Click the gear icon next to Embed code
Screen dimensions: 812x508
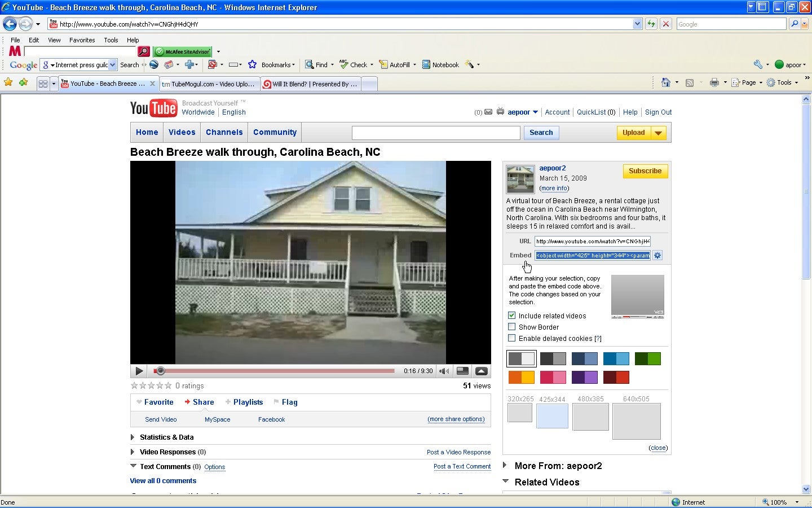click(657, 256)
